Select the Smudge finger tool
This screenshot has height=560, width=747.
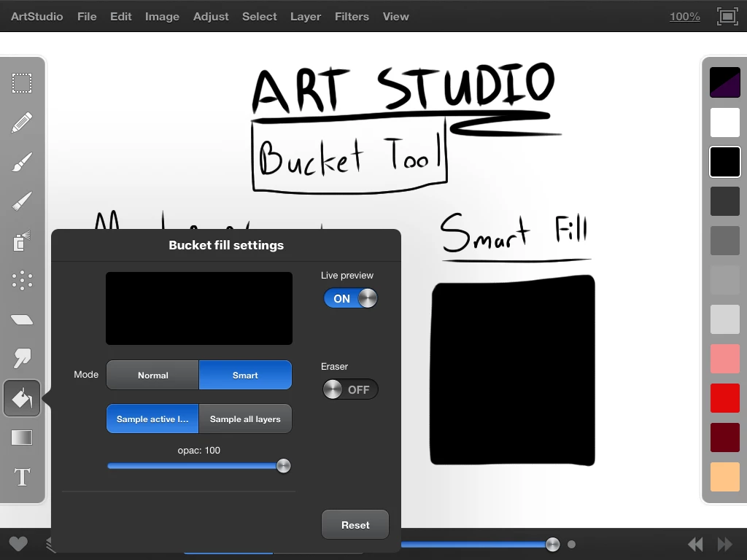click(22, 358)
